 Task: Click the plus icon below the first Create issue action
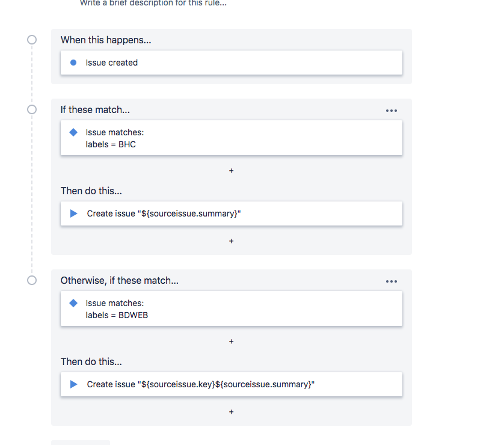[231, 241]
